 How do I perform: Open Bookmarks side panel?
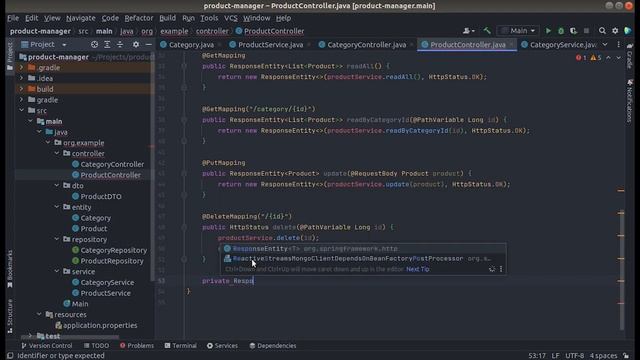coord(10,269)
